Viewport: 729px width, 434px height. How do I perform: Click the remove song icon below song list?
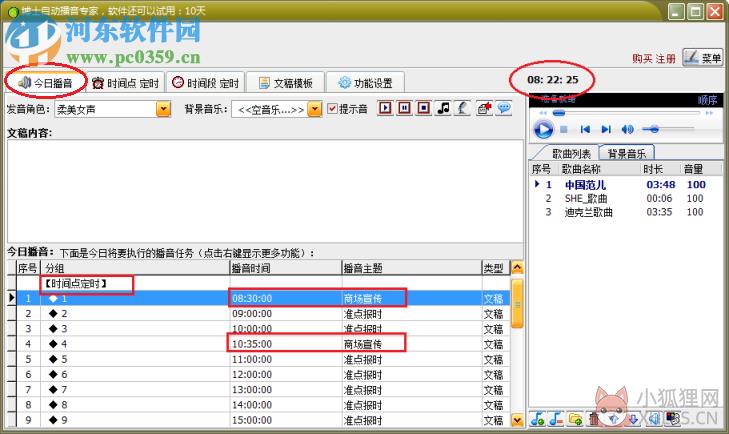(x=556, y=419)
